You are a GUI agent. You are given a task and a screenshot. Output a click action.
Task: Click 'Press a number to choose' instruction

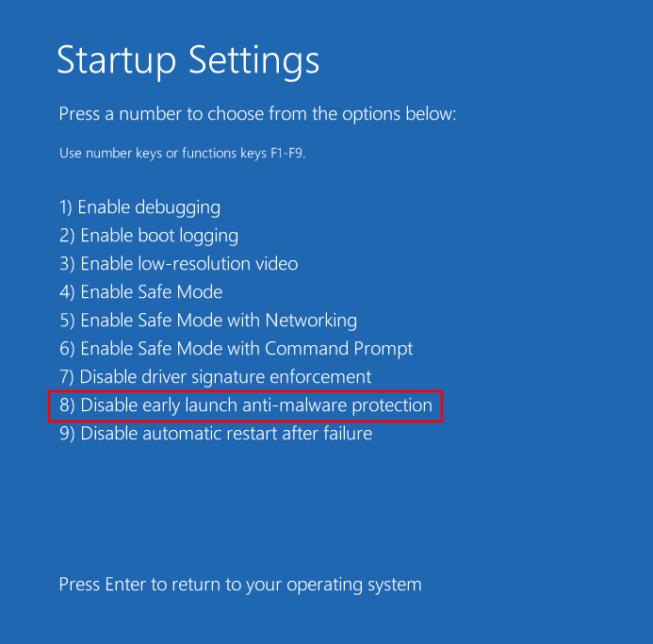(x=257, y=114)
